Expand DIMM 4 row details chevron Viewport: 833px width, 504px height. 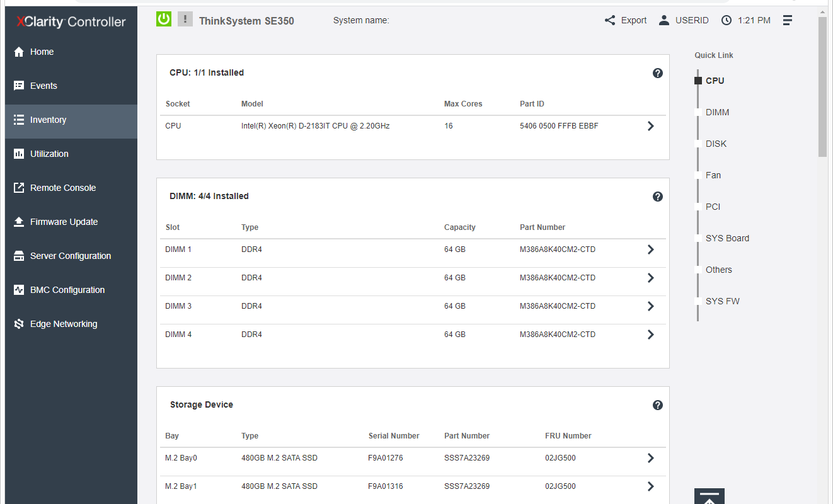[651, 335]
